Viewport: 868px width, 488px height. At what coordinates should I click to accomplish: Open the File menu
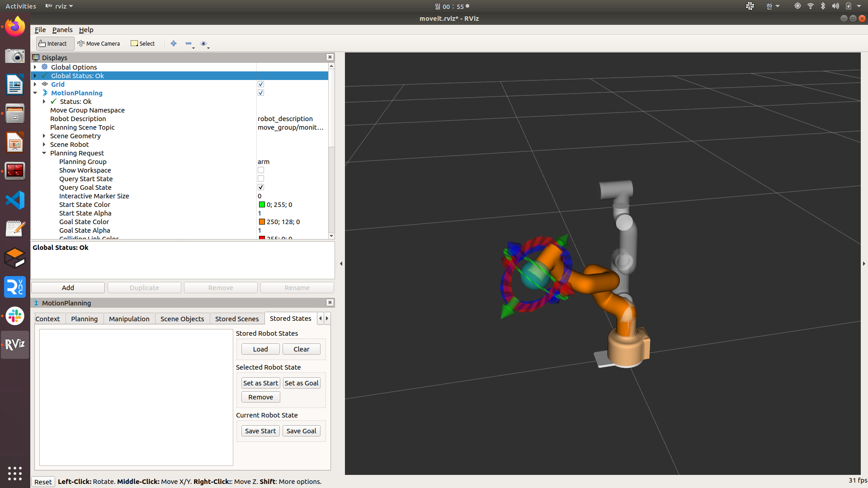pos(40,29)
